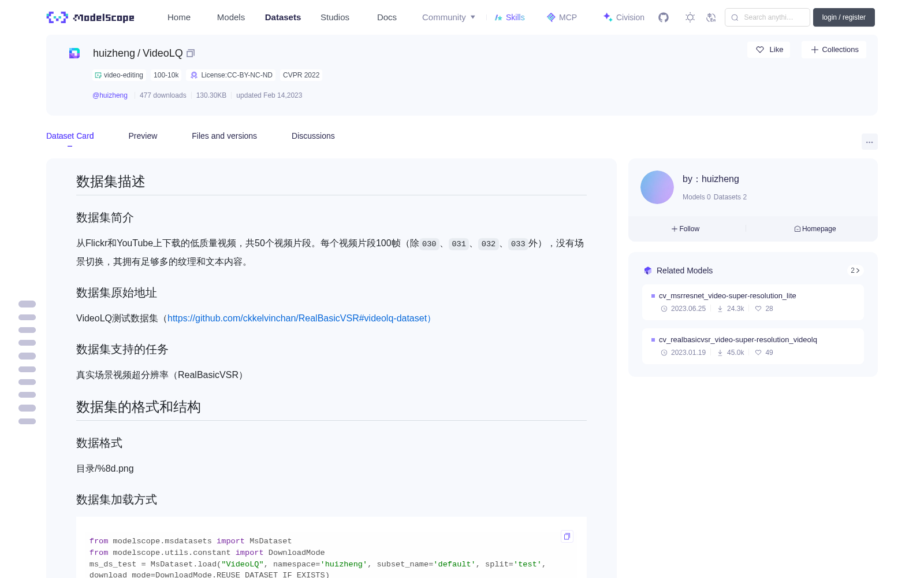924x578 pixels.
Task: Jump using the first outline marker
Action: [27, 304]
